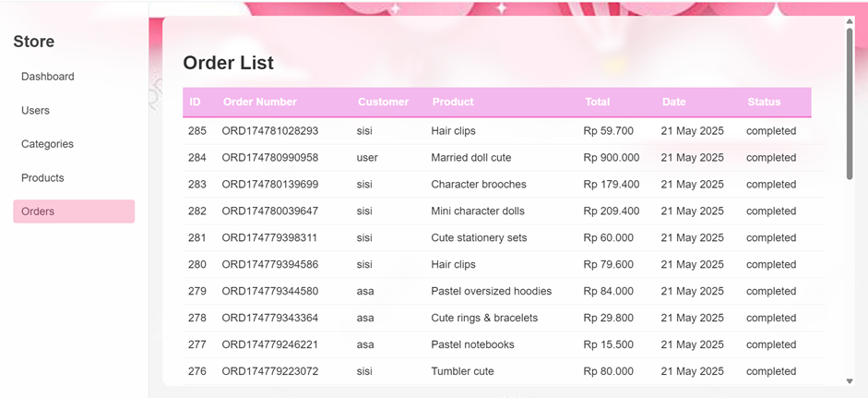Click the vertical scrollbar thumb
The height and width of the screenshot is (398, 868).
point(850,102)
